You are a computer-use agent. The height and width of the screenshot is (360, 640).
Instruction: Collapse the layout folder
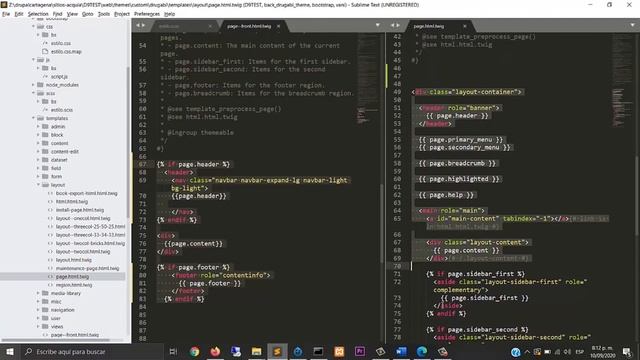pos(38,185)
